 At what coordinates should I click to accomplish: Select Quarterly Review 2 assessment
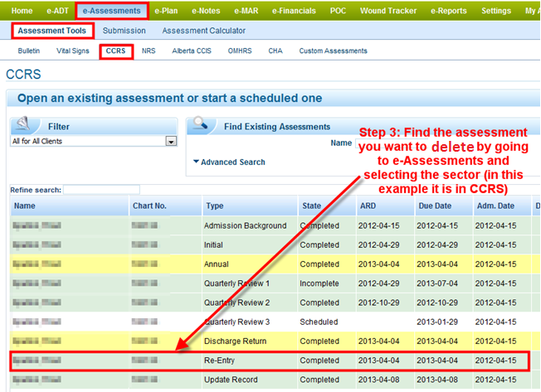coord(275,302)
